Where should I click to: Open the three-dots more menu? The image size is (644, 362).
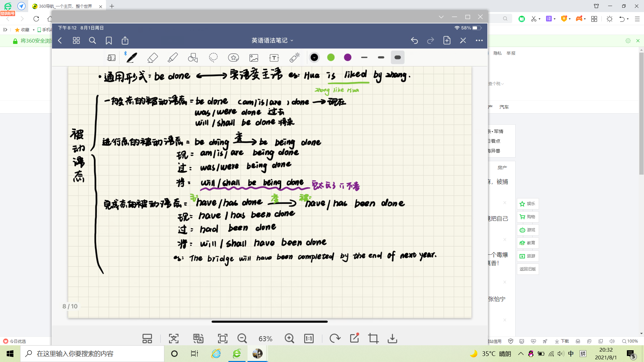tap(479, 41)
